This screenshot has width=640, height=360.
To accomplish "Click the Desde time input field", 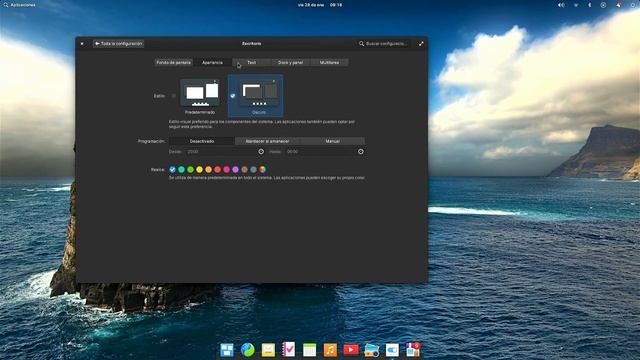I will [x=225, y=151].
